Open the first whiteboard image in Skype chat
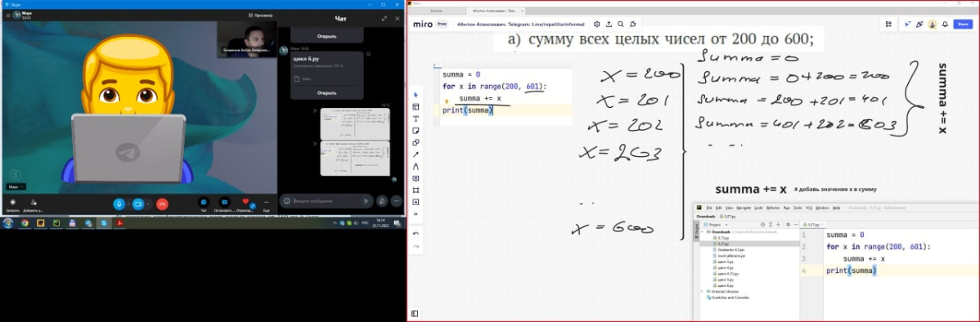Image resolution: width=980 pixels, height=322 pixels. [x=355, y=123]
